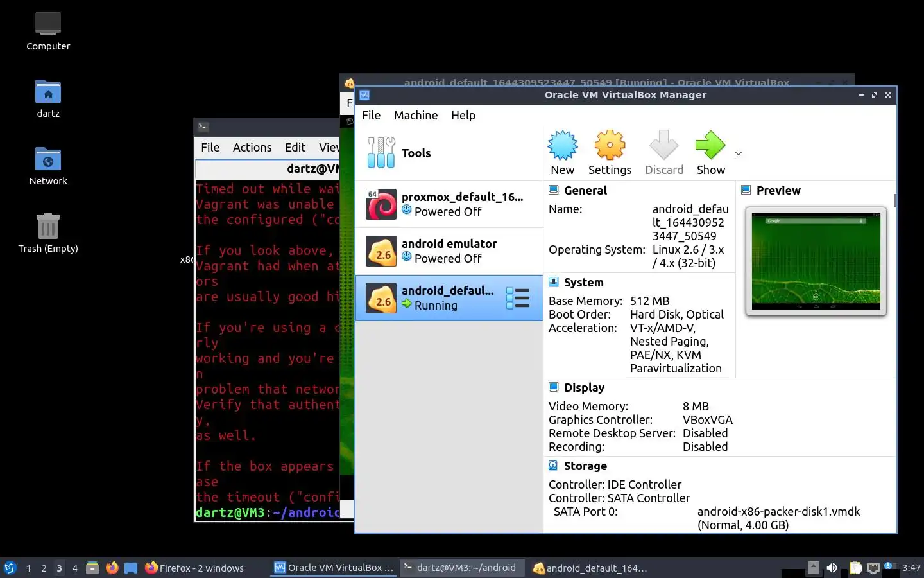This screenshot has height=578, width=924.
Task: Select the android emulator VM entry
Action: (449, 251)
